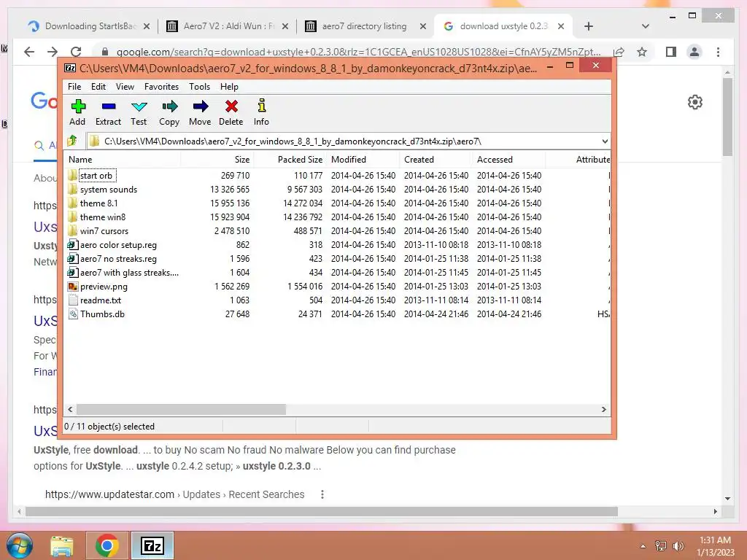Sort by Created column header
747x560 pixels.
pos(436,160)
